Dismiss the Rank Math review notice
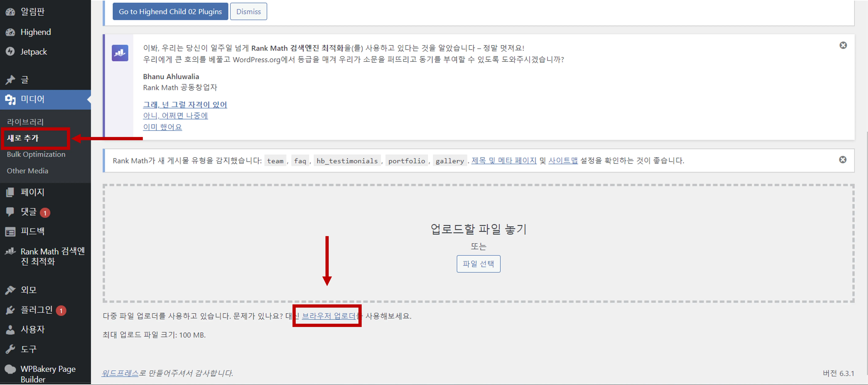868x385 pixels. tap(843, 45)
